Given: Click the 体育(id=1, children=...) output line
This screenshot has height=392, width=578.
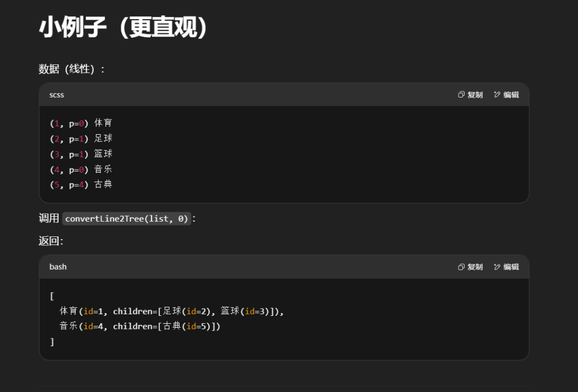Looking at the screenshot, I should pyautogui.click(x=172, y=311).
